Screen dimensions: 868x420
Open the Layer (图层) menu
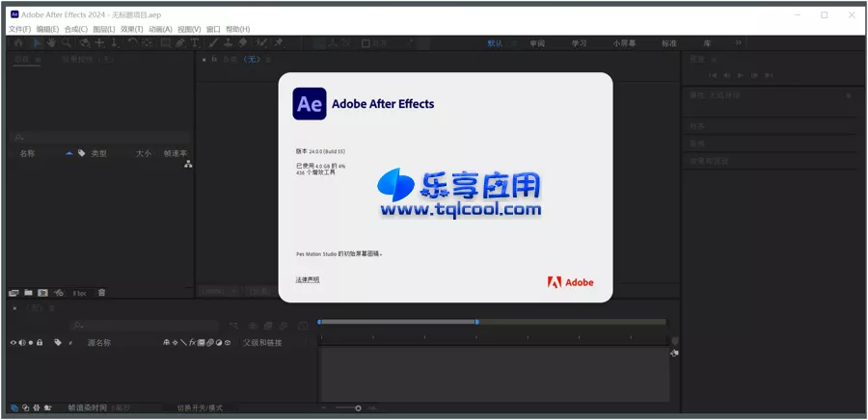(x=104, y=29)
